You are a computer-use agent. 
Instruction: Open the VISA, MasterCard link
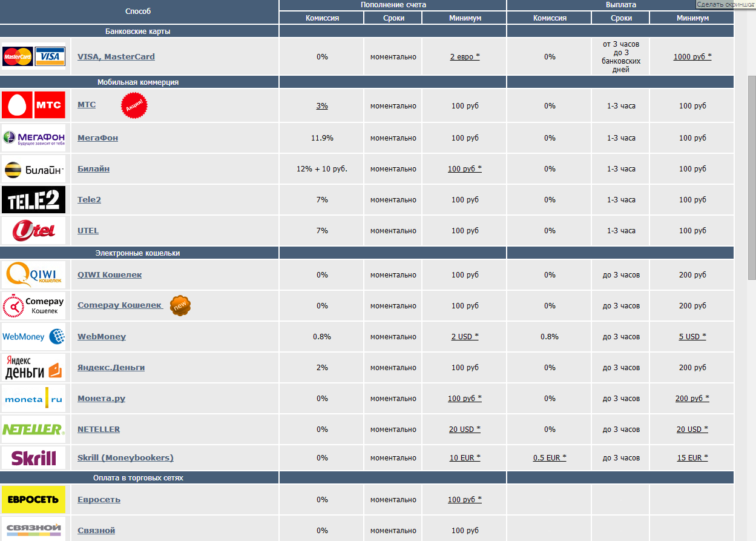pyautogui.click(x=116, y=57)
